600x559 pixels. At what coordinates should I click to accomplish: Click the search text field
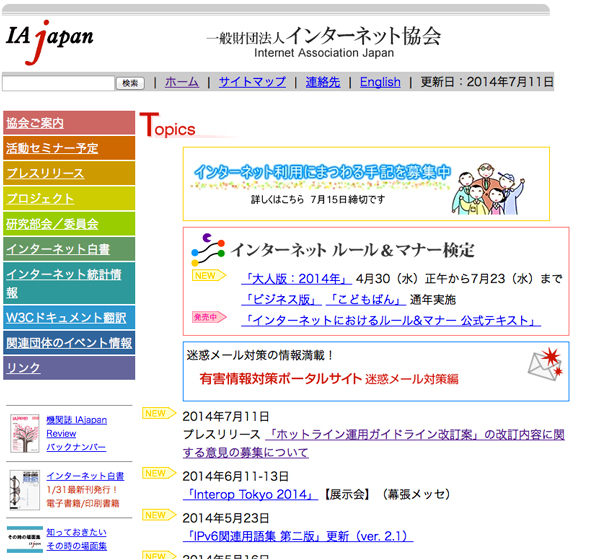tap(58, 83)
